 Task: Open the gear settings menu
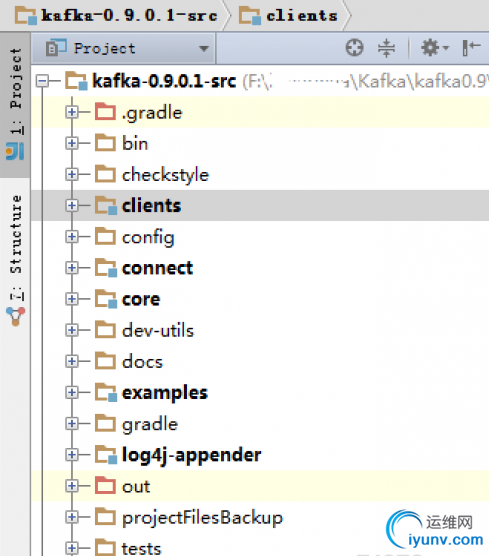(434, 48)
